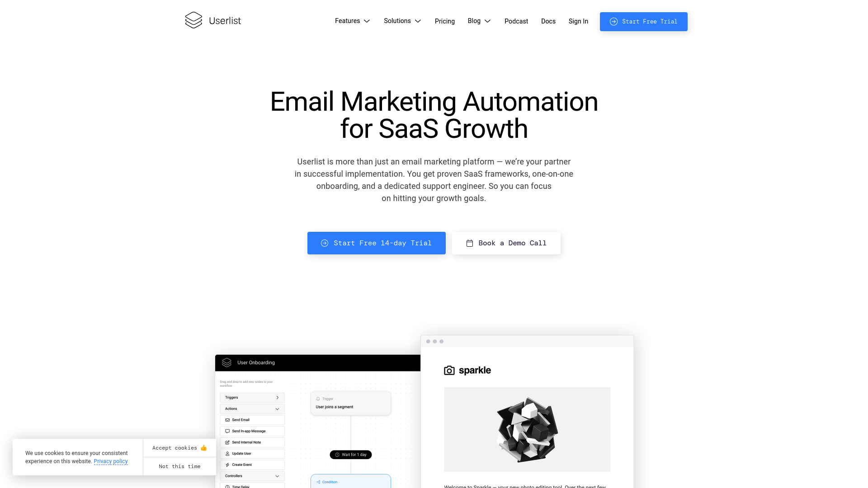
Task: Click the calendar icon on Book a Demo Call
Action: 469,243
